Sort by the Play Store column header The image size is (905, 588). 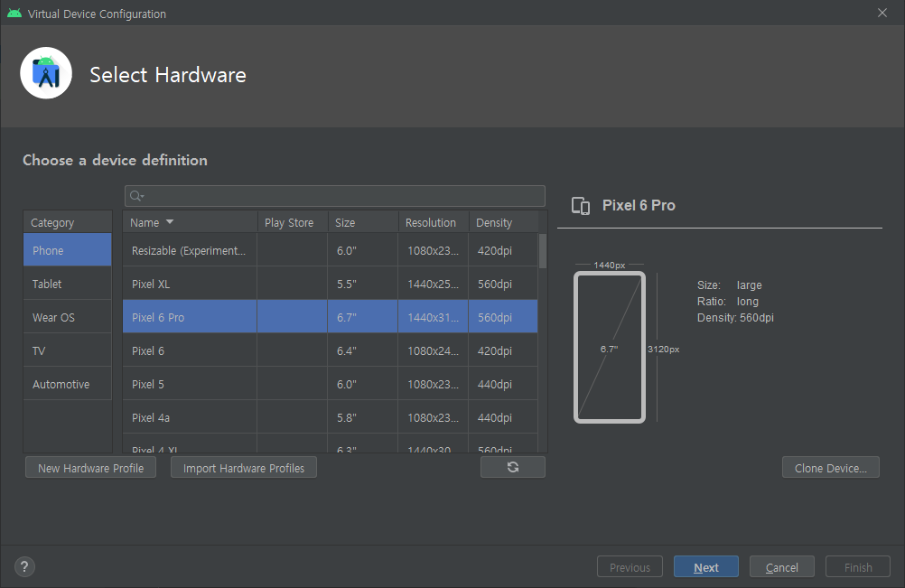pyautogui.click(x=293, y=222)
